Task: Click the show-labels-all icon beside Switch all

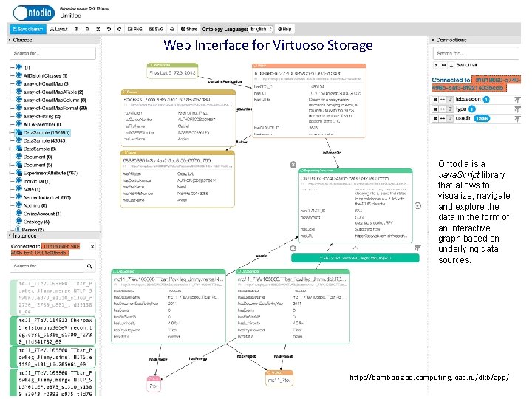Action: tap(451, 65)
